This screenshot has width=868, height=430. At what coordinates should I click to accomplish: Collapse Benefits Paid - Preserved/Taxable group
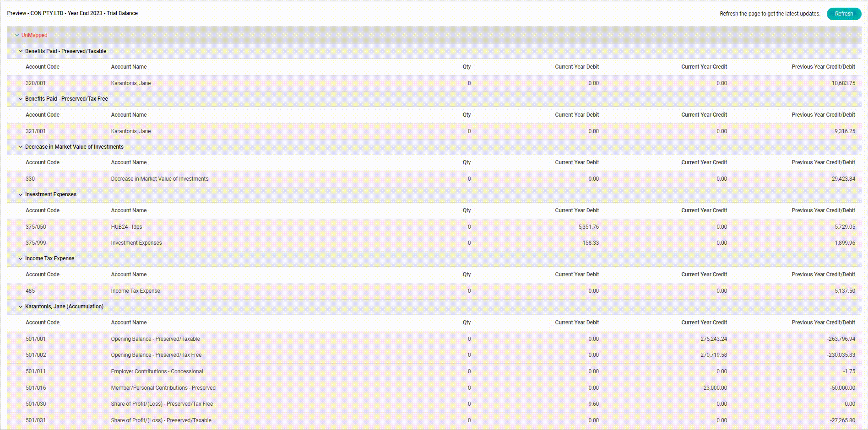(21, 51)
